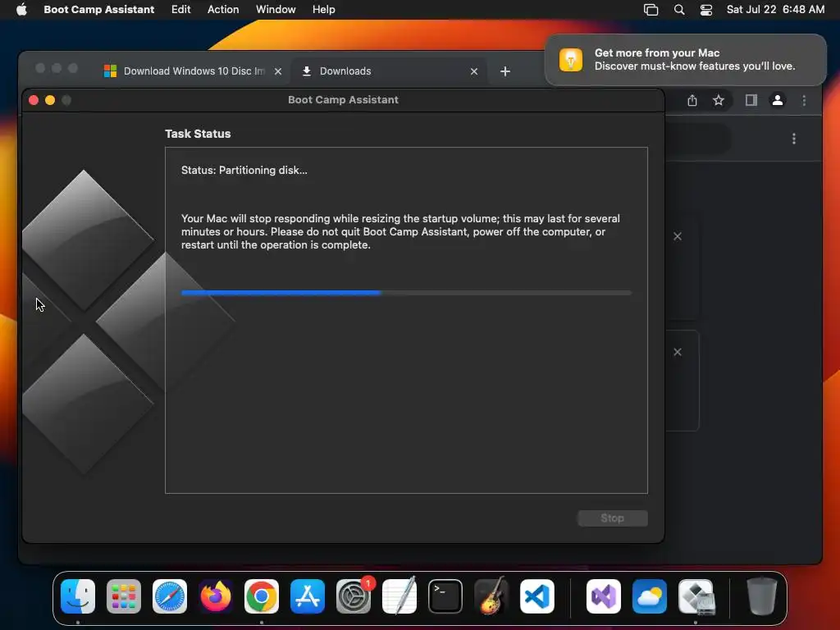Open App Store from the Dock
Image resolution: width=840 pixels, height=630 pixels.
(308, 596)
